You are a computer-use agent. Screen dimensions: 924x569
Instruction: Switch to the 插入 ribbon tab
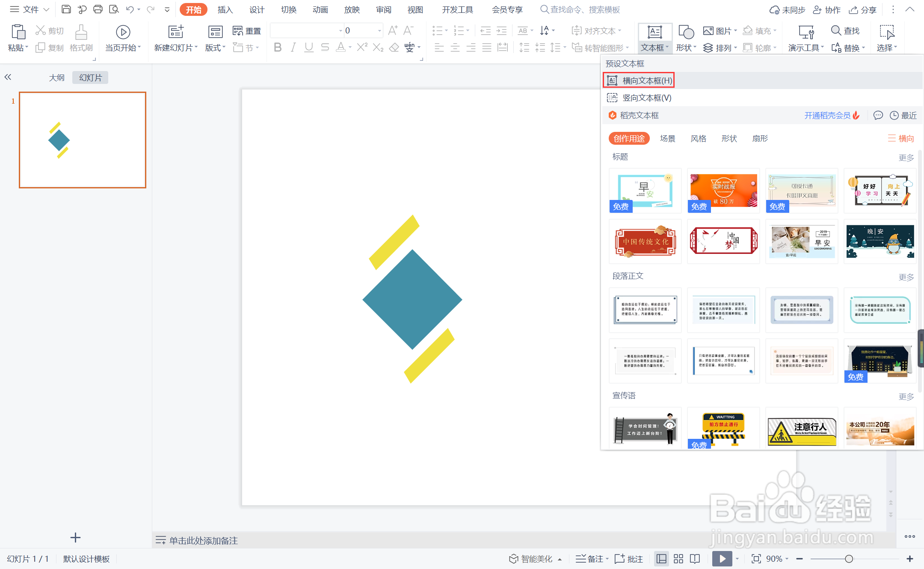tap(225, 9)
